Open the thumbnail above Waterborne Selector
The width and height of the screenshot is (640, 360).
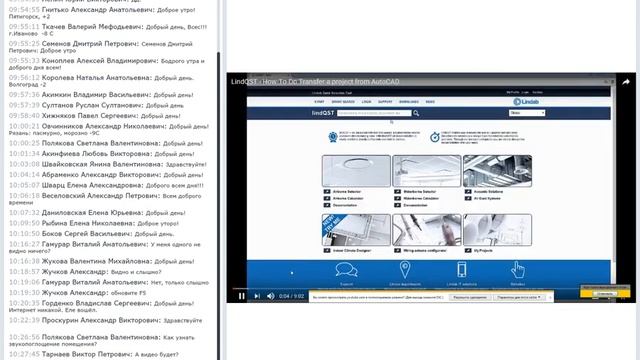tap(427, 171)
